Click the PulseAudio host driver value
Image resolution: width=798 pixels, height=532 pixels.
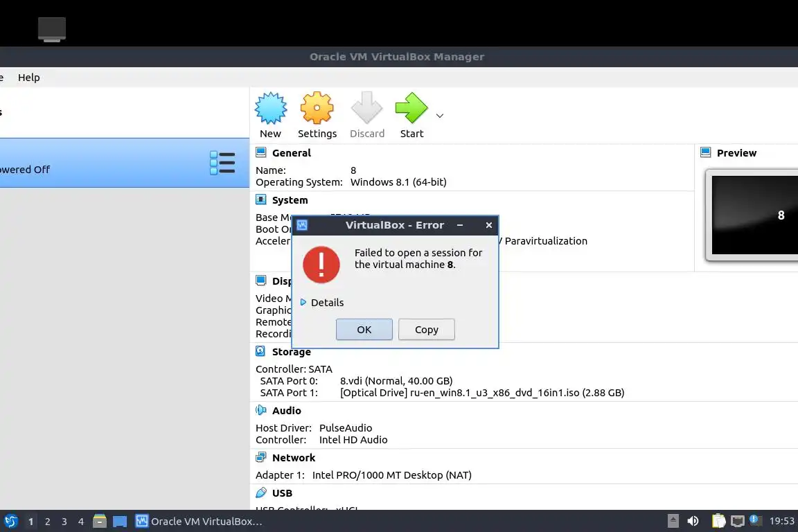[x=346, y=427]
